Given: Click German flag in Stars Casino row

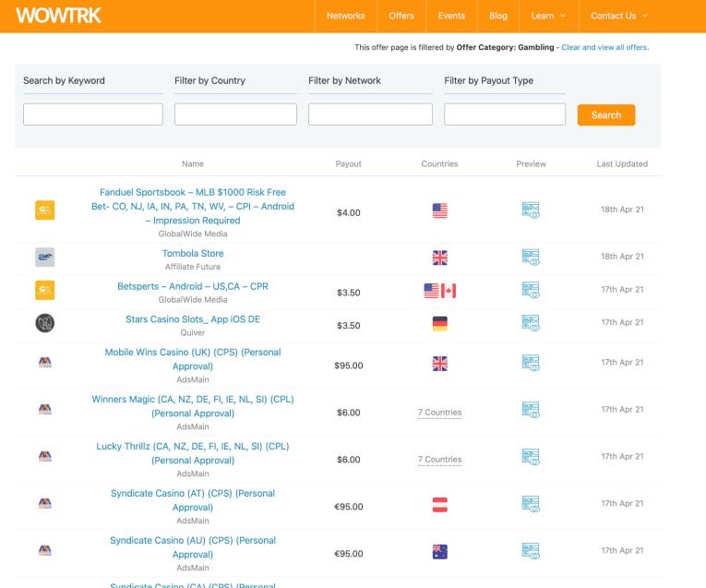Looking at the screenshot, I should [x=440, y=323].
